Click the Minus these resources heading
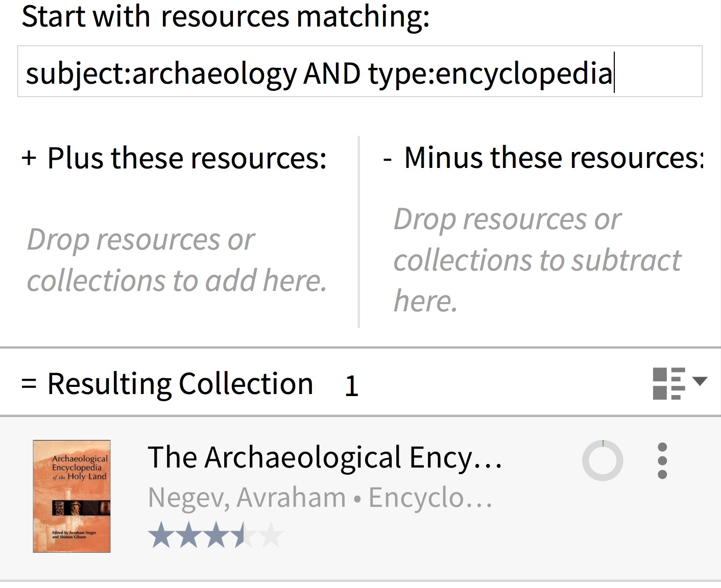Screen dimensions: 721x588 point(554,157)
